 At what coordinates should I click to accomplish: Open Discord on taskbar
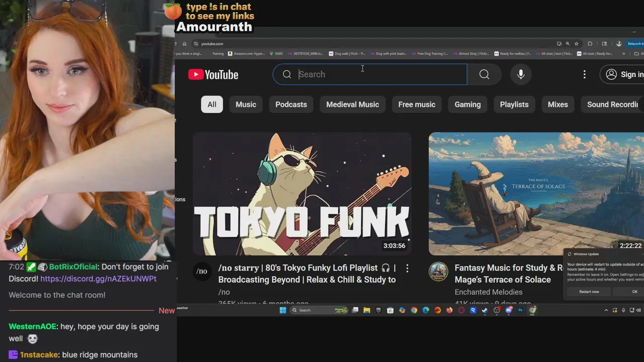(x=508, y=310)
